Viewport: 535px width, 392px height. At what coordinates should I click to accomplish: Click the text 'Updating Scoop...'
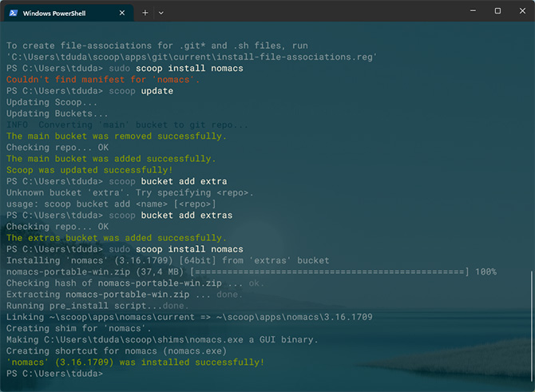[x=52, y=102]
